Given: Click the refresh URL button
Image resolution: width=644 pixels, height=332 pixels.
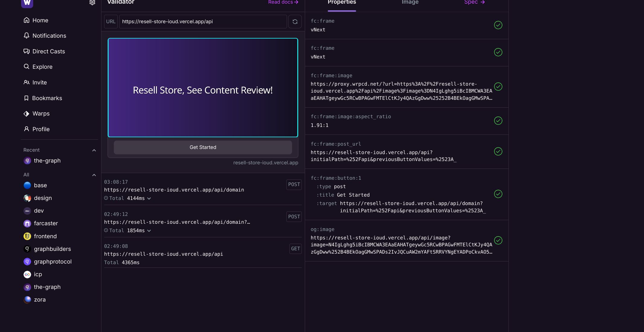Looking at the screenshot, I should pos(295,22).
